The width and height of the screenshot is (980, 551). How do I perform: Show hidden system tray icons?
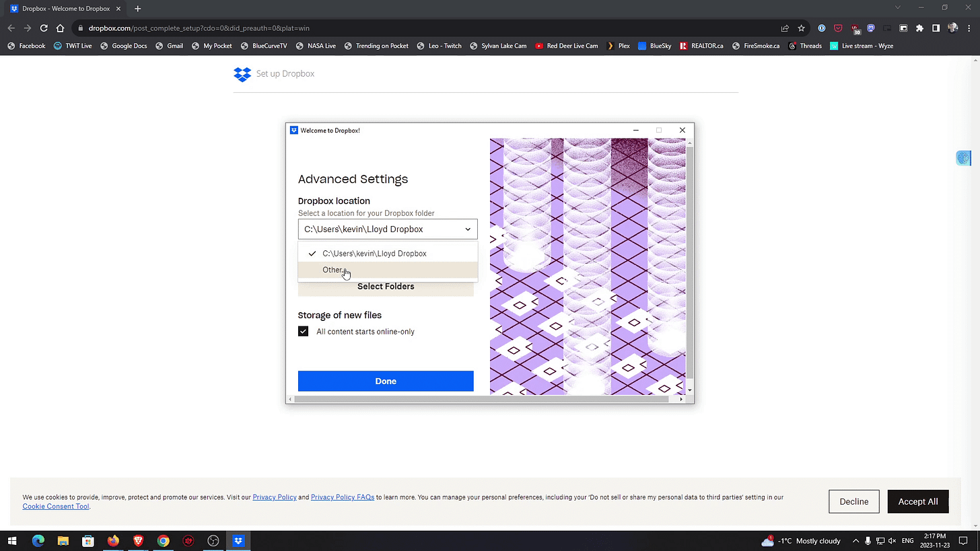[855, 541]
